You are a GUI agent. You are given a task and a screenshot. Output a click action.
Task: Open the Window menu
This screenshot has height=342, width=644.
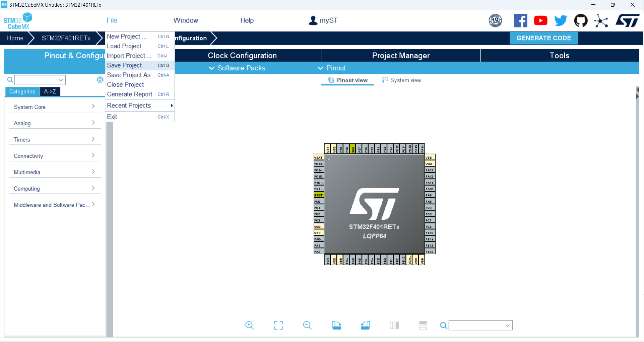tap(186, 20)
